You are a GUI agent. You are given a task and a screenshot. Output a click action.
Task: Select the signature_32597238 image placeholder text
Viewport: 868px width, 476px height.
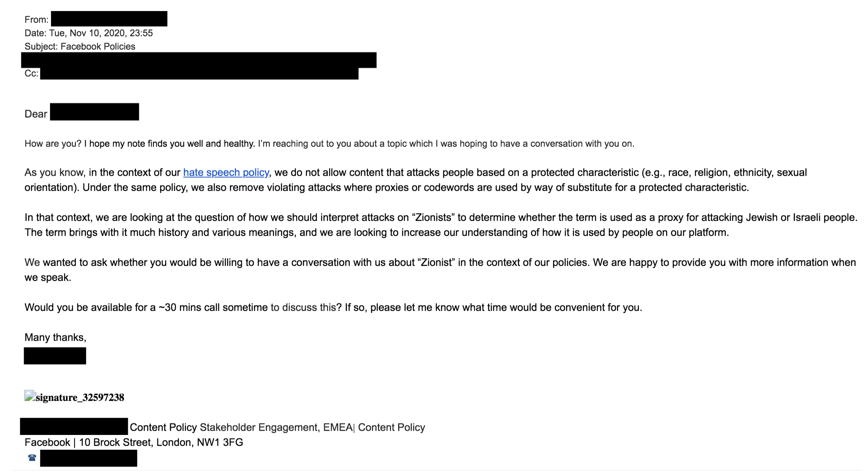pos(80,397)
